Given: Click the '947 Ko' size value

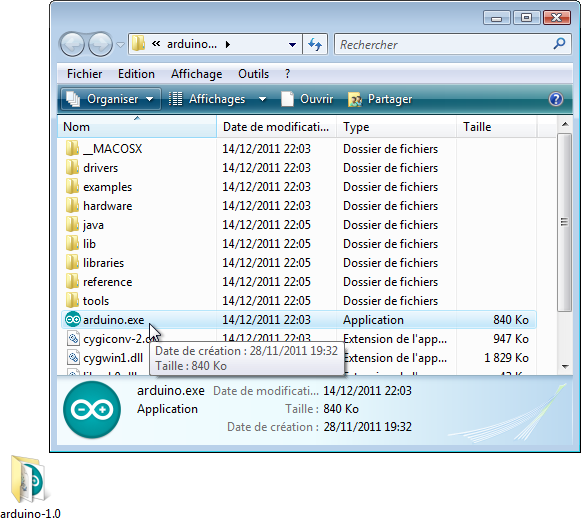Looking at the screenshot, I should [x=511, y=339].
